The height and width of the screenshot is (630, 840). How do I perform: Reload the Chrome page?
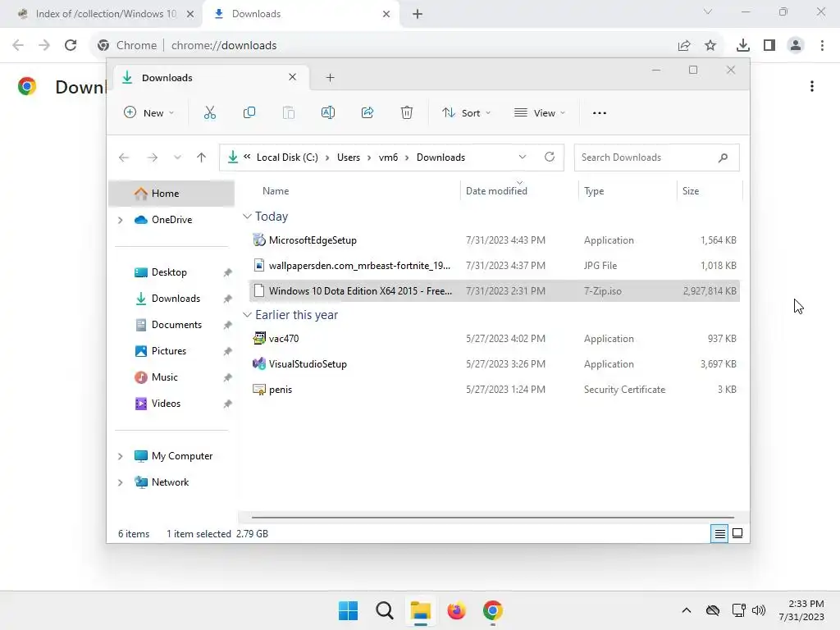click(x=71, y=45)
